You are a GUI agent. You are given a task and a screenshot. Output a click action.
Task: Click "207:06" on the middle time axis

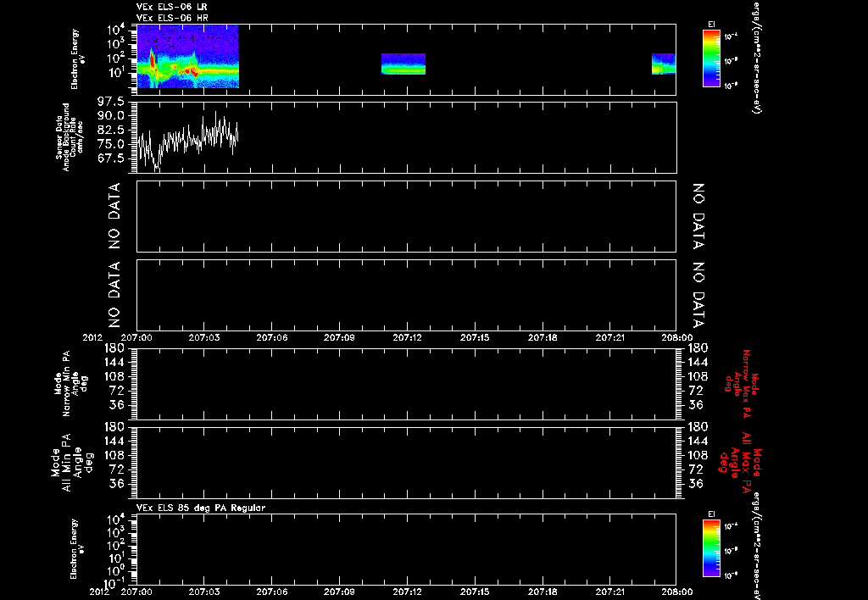pyautogui.click(x=272, y=337)
